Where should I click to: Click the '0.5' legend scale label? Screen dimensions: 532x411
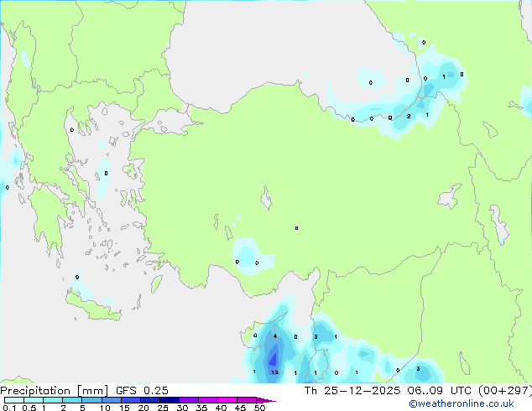click(x=29, y=408)
